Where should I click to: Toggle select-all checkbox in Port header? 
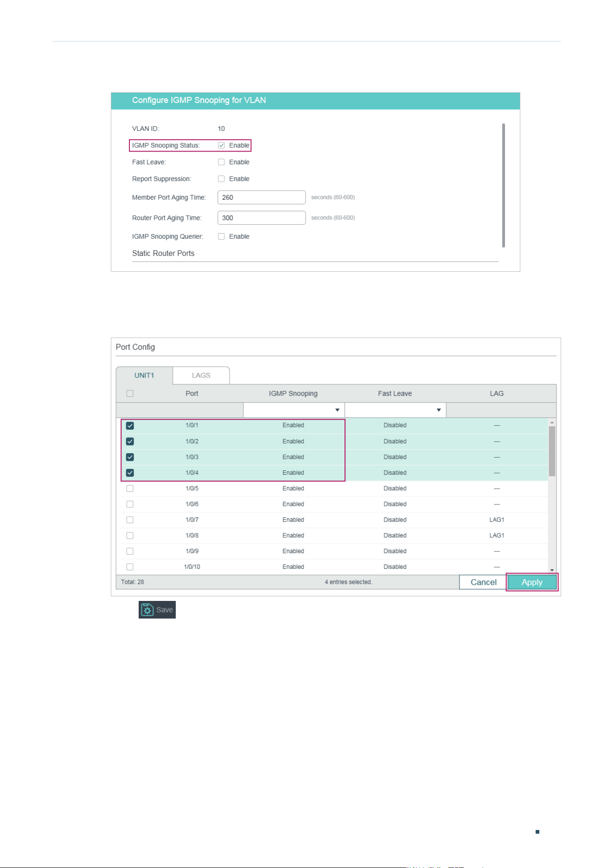click(130, 393)
